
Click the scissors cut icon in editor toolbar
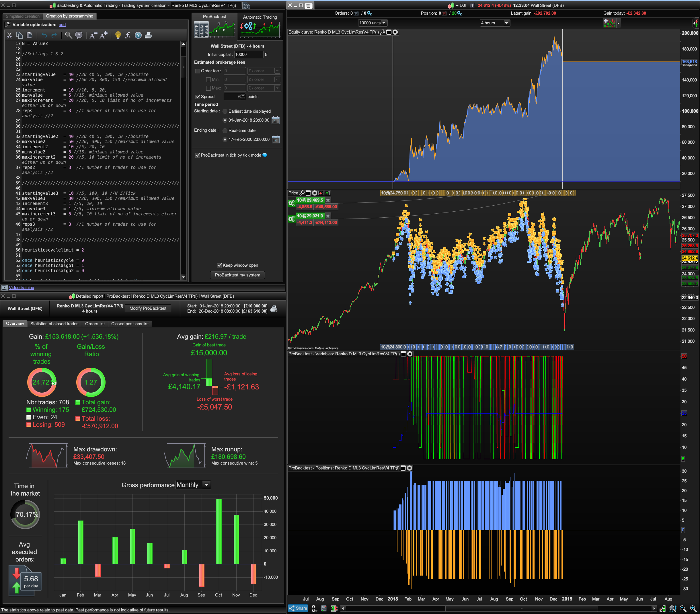9,35
